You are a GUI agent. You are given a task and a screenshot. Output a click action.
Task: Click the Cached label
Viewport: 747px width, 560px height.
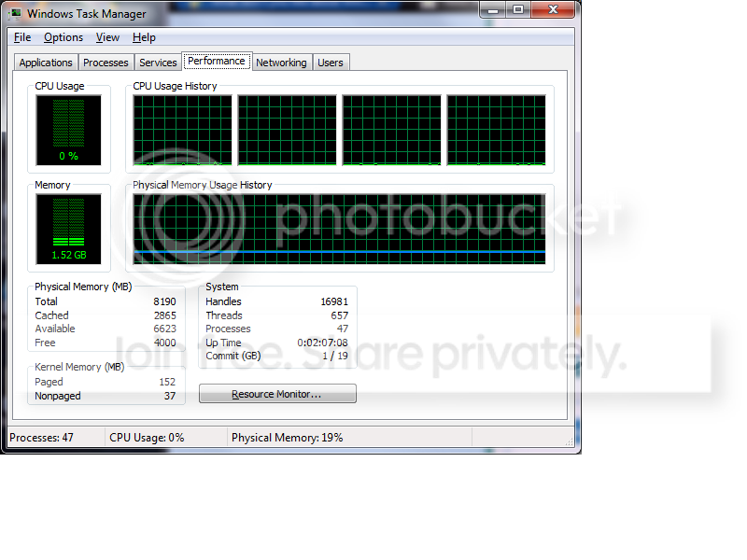coord(51,315)
